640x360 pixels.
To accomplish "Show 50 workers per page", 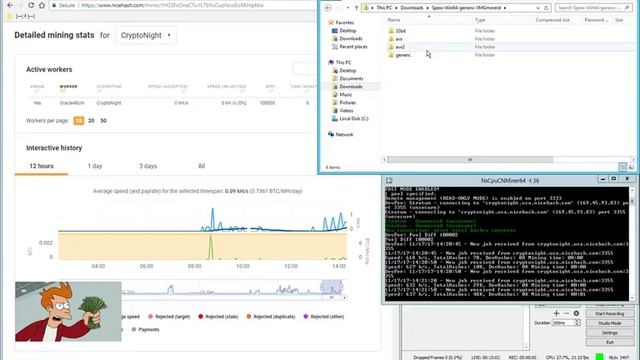I will [x=103, y=121].
